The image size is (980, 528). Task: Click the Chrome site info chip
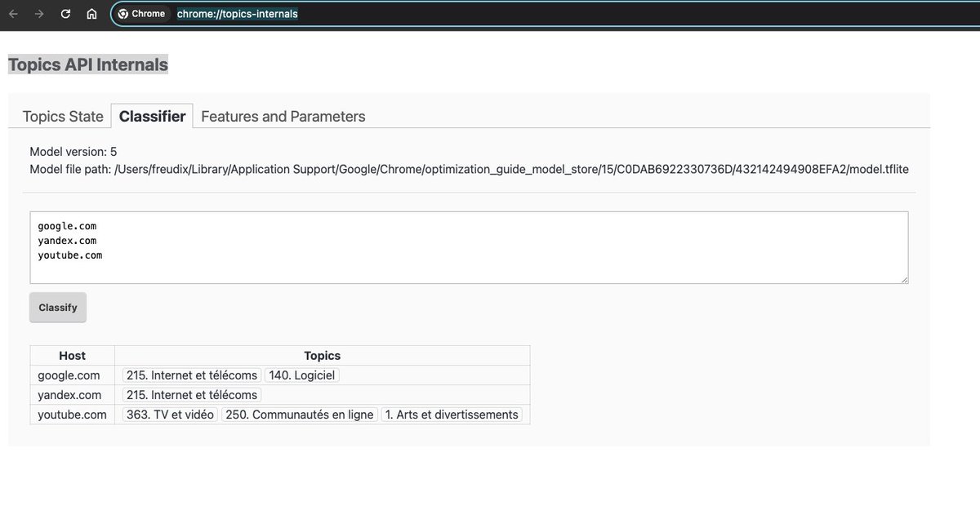pyautogui.click(x=142, y=14)
